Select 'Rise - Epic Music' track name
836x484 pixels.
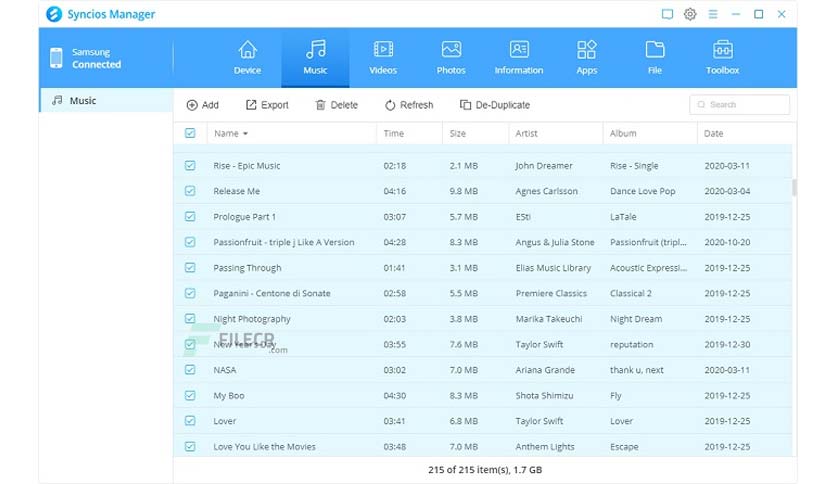click(x=247, y=166)
